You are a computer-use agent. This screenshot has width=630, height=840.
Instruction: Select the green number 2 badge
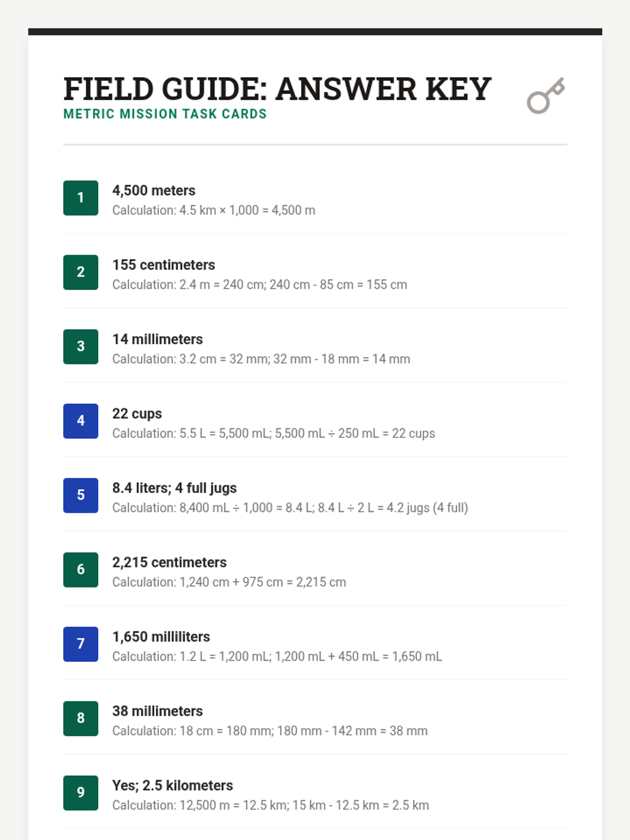[x=80, y=272]
